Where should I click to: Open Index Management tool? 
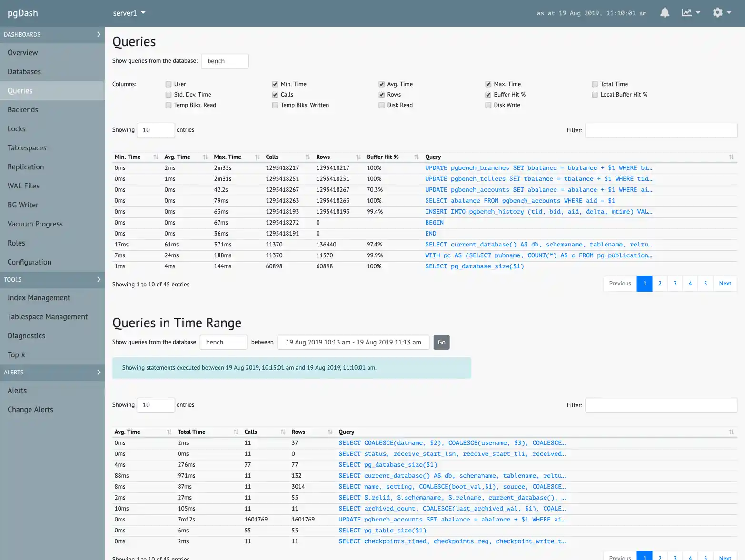pos(39,298)
